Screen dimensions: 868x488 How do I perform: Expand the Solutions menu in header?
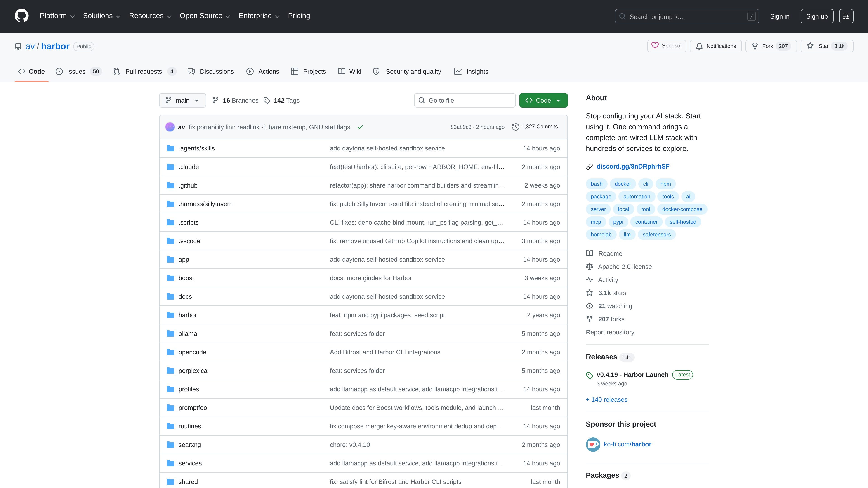[102, 16]
